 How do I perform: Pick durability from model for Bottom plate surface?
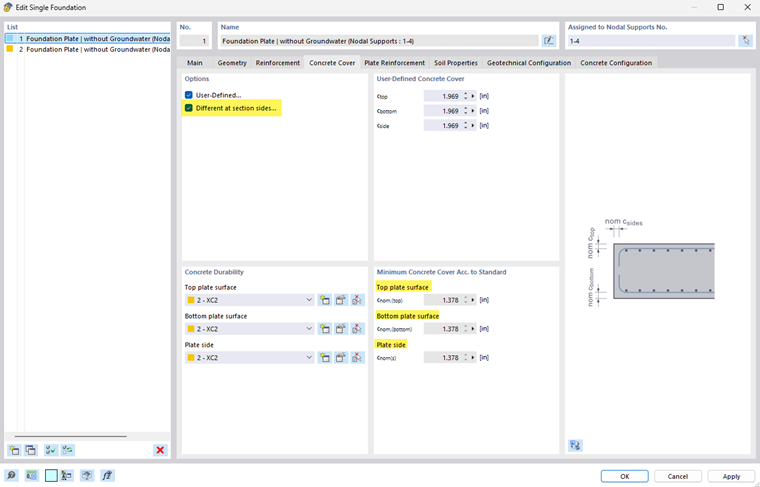pos(357,329)
